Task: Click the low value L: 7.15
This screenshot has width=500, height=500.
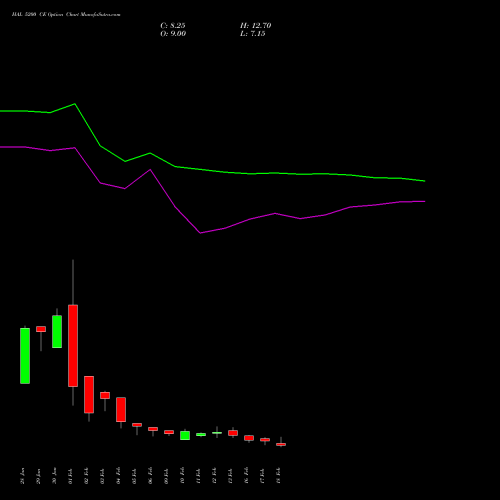Action: [x=253, y=34]
